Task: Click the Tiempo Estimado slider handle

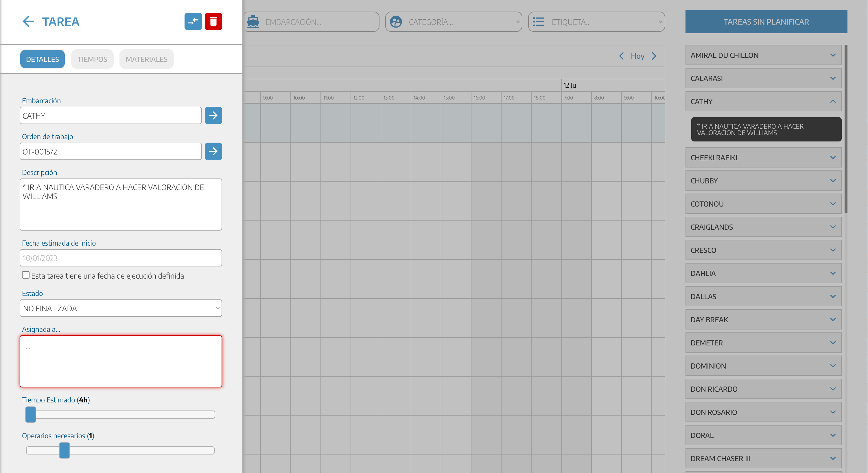Action: pyautogui.click(x=31, y=414)
